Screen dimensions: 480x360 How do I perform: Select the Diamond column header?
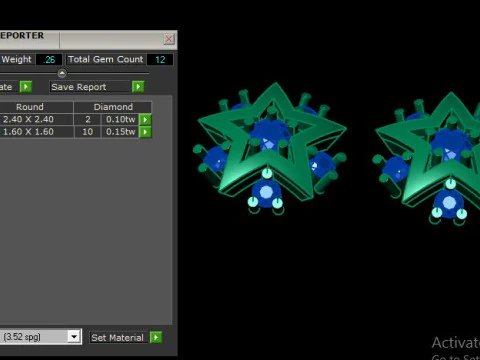(x=113, y=107)
